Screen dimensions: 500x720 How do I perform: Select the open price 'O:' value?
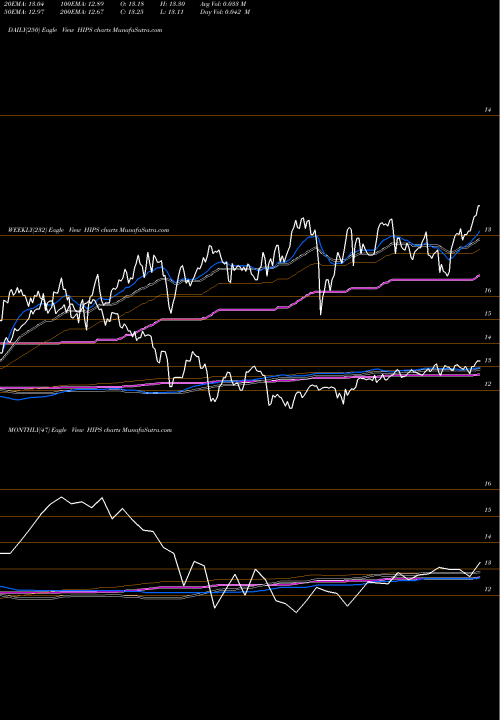pos(132,4)
